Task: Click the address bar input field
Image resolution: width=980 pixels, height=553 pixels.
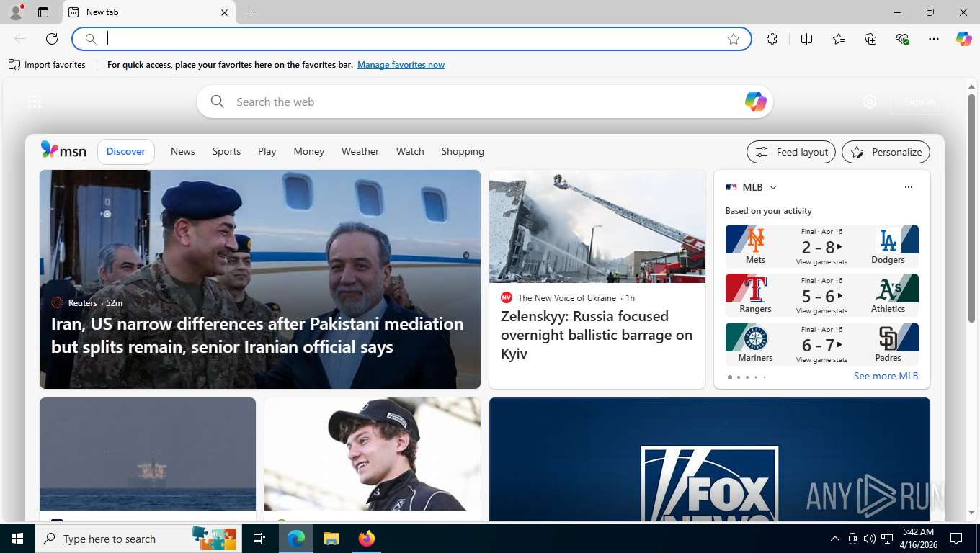Action: pos(411,39)
